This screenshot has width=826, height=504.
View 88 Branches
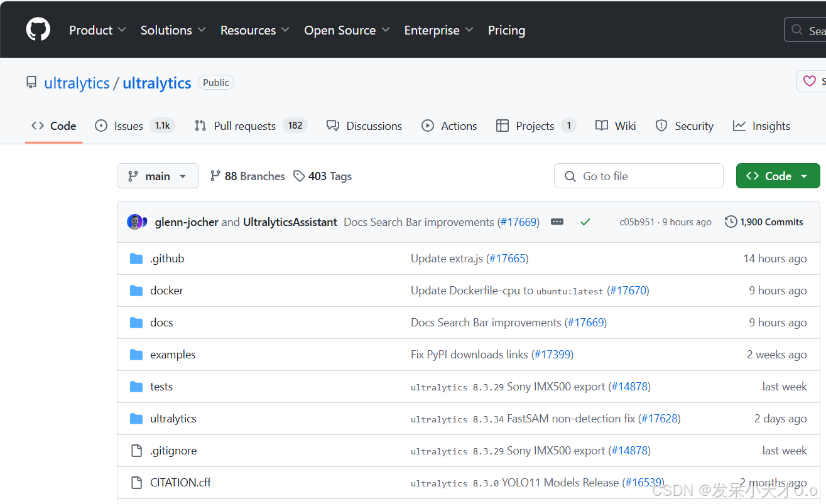pos(247,176)
